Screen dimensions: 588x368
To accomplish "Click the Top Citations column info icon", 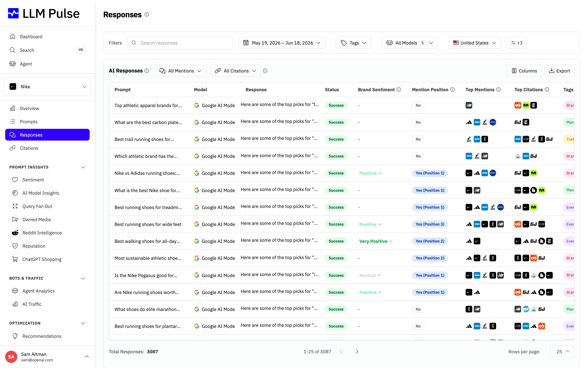I will pos(547,90).
